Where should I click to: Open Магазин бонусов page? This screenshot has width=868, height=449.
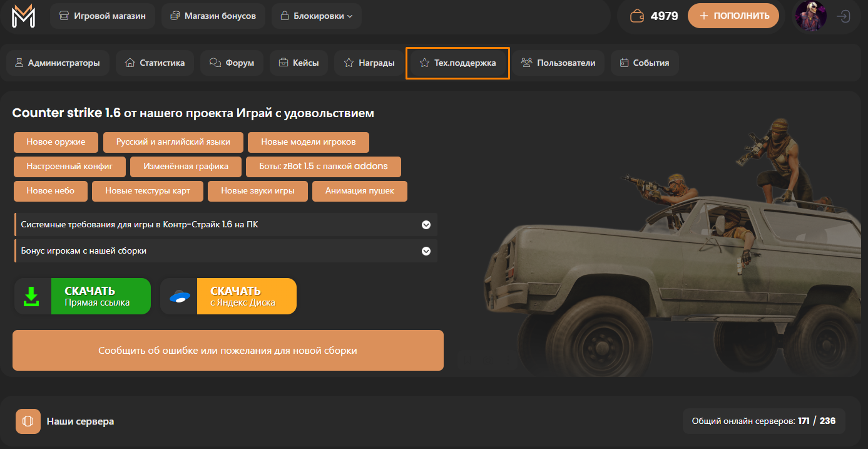(x=213, y=16)
